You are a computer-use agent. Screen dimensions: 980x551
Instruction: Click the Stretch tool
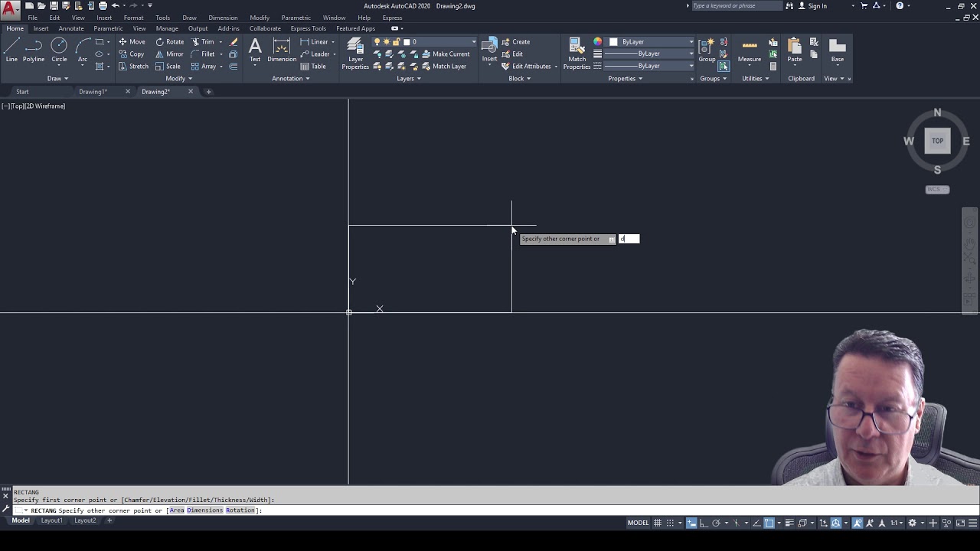click(x=133, y=67)
